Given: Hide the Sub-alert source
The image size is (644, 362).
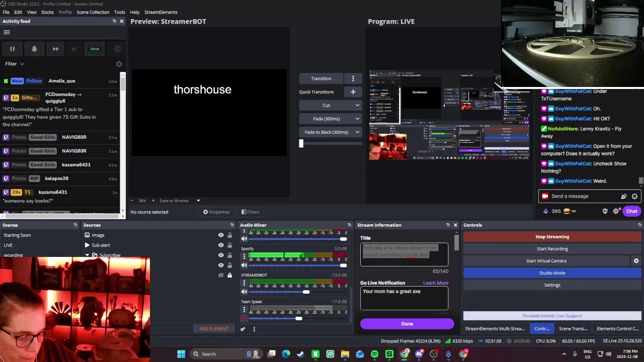Looking at the screenshot, I should click(221, 245).
